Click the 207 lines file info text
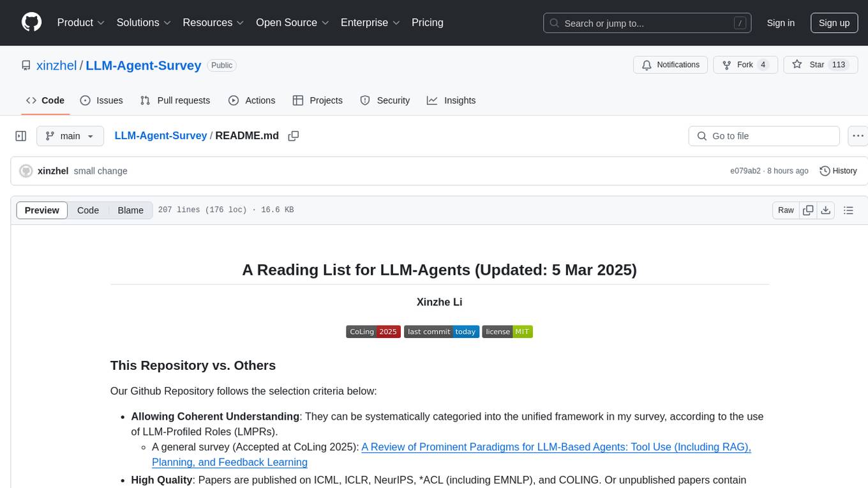Screen dimensions: 868x488 [226, 210]
